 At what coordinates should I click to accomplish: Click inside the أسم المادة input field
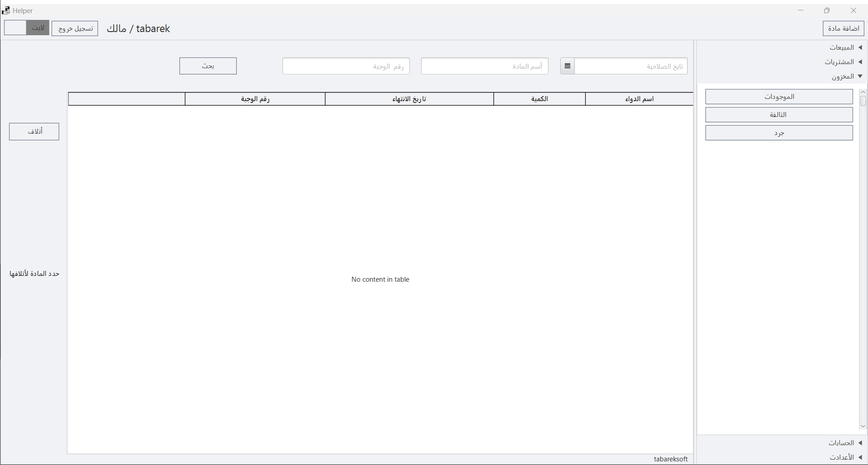click(484, 66)
